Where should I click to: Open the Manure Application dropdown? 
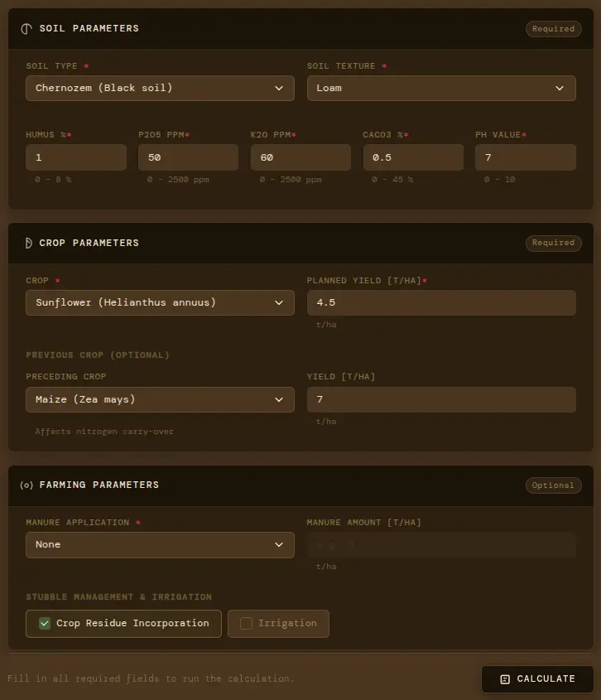[160, 544]
